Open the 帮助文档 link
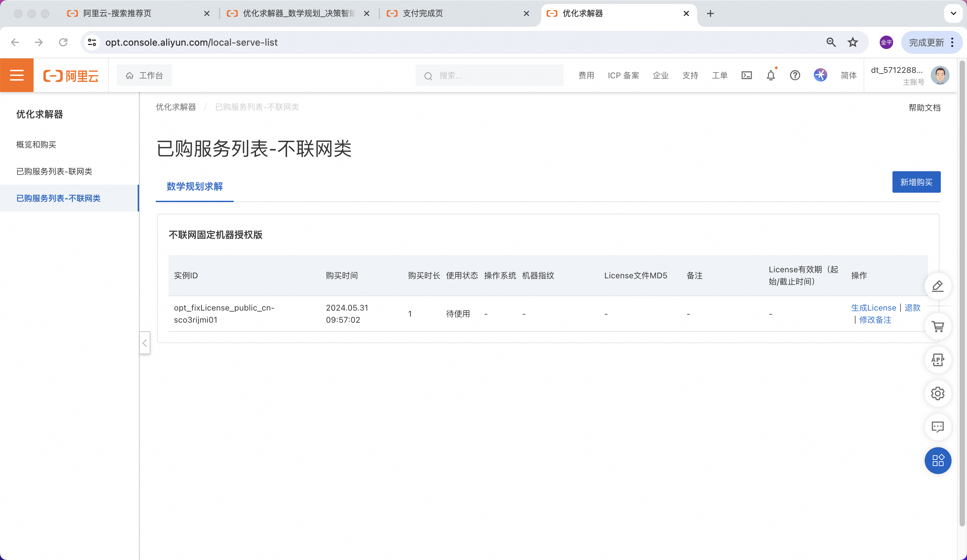 924,108
